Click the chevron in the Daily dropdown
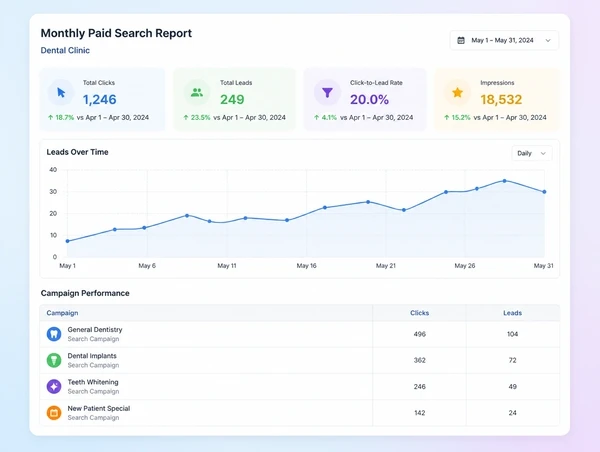Viewport: 600px width, 452px height. [543, 153]
